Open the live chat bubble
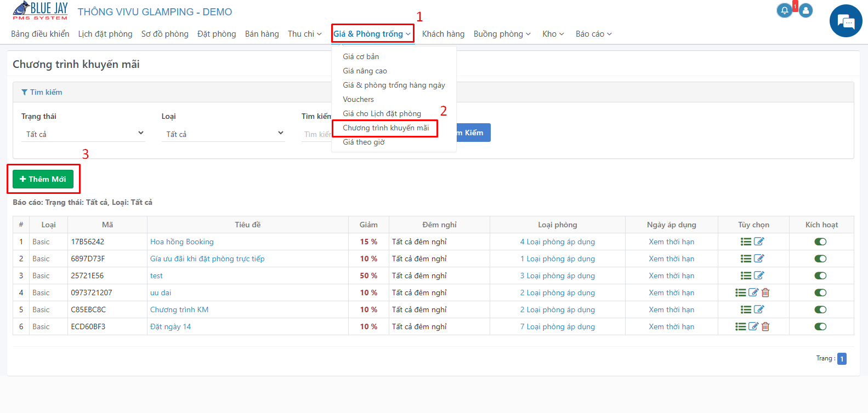This screenshot has width=868, height=413. [846, 21]
